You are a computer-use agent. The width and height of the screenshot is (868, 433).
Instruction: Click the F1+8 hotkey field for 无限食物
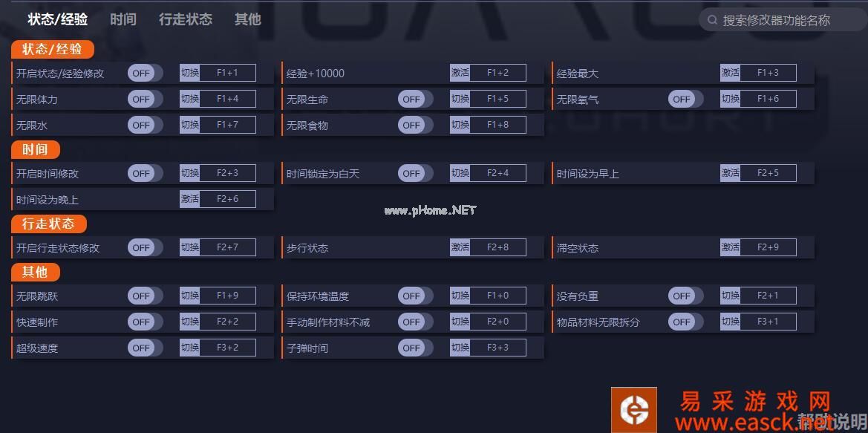click(x=497, y=125)
